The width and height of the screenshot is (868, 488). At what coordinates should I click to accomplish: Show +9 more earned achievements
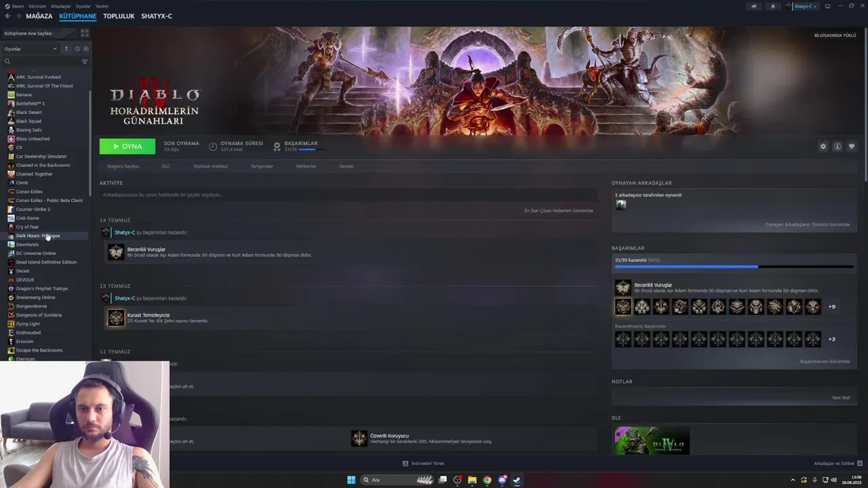[x=832, y=307]
